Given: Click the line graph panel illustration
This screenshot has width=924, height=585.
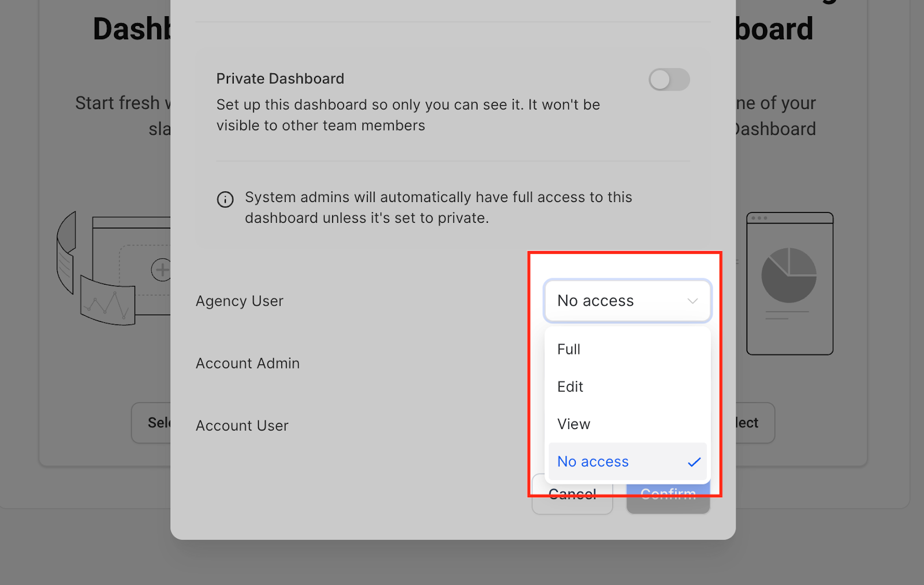Looking at the screenshot, I should click(107, 302).
